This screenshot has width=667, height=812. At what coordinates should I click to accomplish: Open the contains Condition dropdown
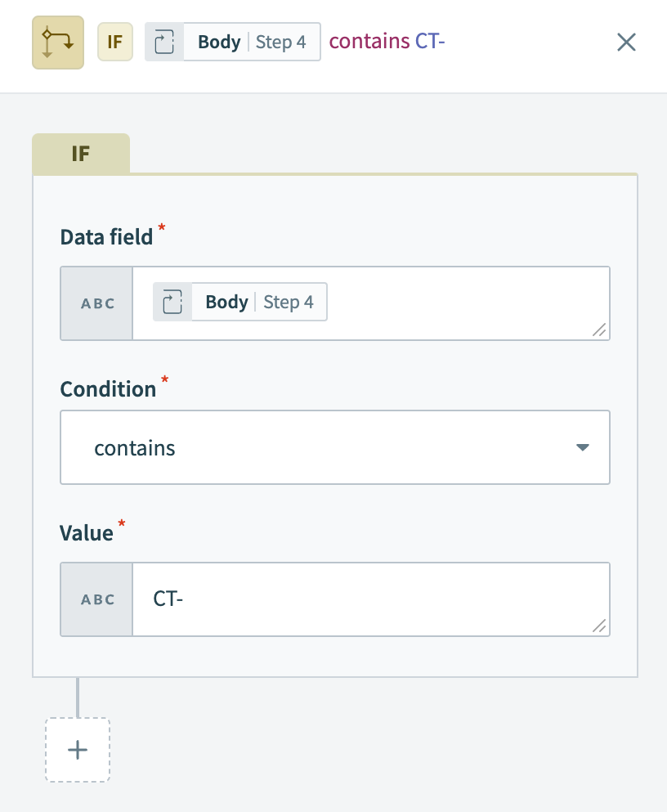point(335,447)
